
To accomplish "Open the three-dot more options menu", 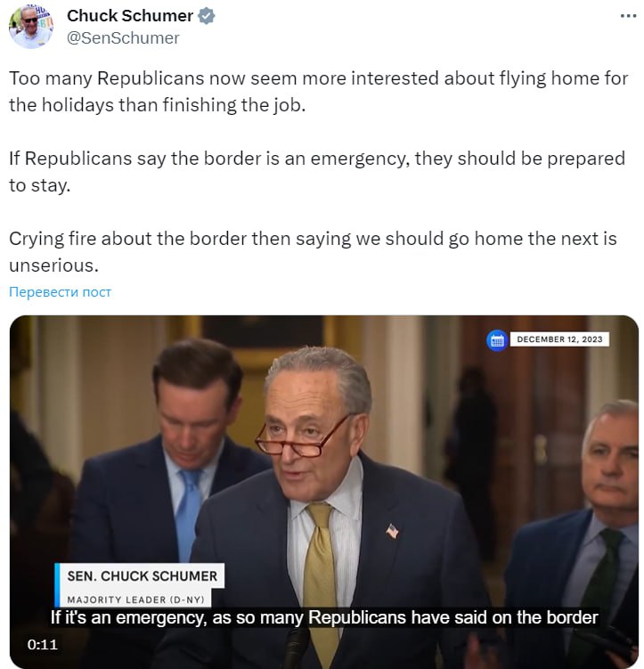I will pyautogui.click(x=628, y=16).
